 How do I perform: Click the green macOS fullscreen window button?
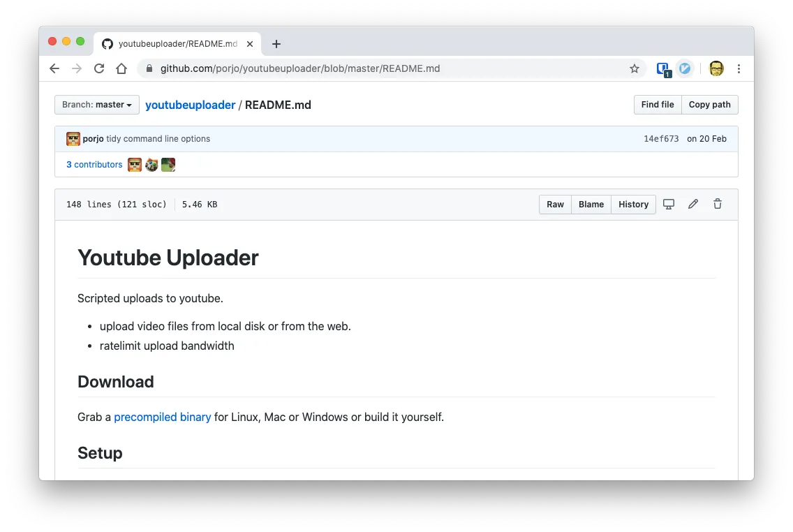pos(80,41)
